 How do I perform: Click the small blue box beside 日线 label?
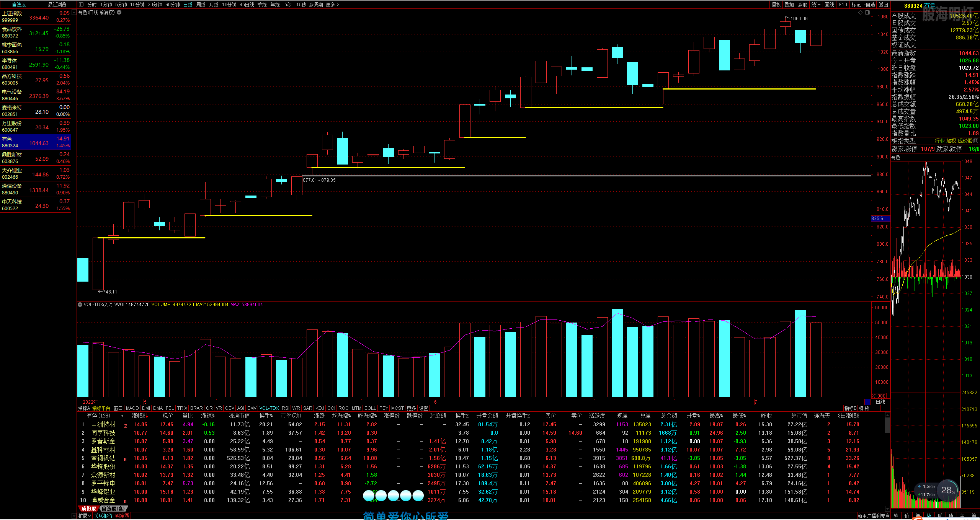(x=867, y=402)
